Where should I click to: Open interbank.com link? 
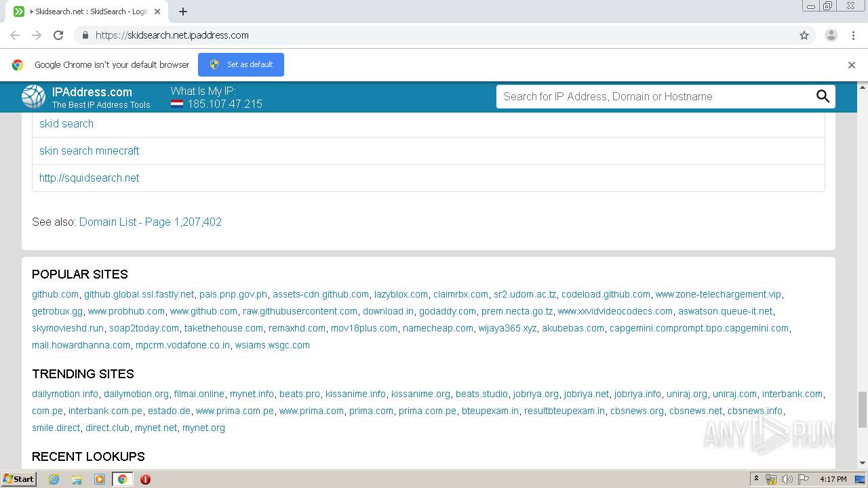tap(792, 394)
